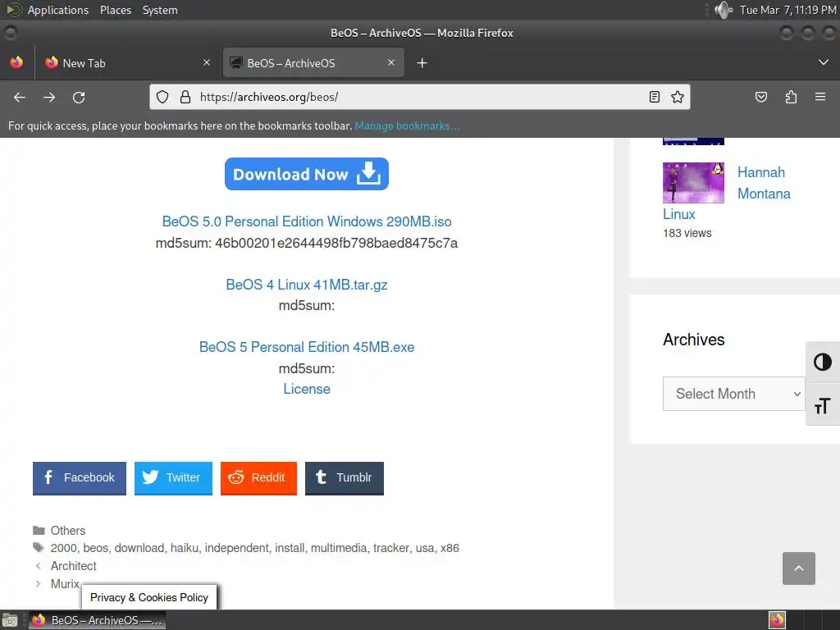Close the New Tab tab

tap(207, 62)
